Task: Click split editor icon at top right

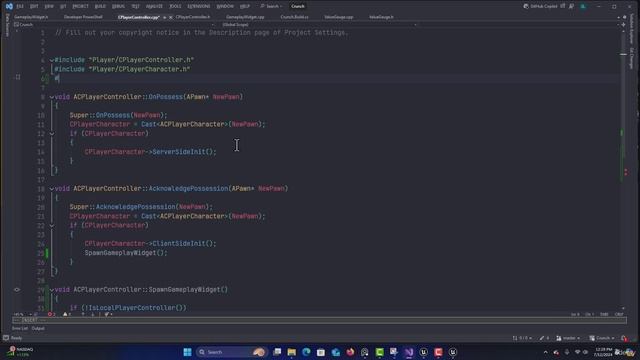Action: click(x=623, y=24)
